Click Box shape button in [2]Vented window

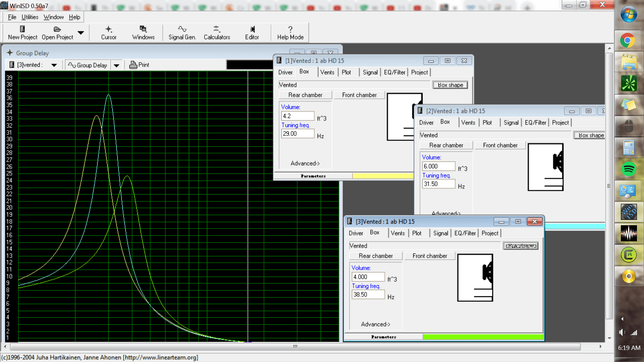(590, 135)
